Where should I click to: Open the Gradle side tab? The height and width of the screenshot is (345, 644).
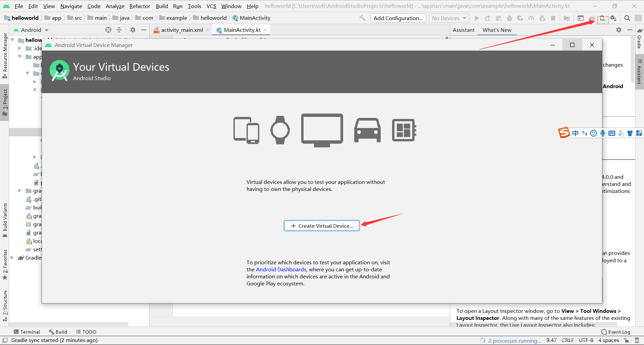[x=639, y=39]
